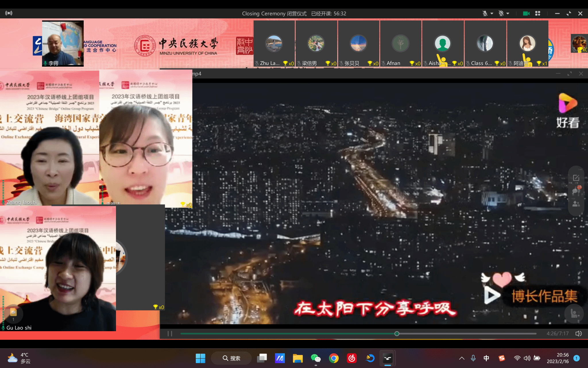Click the video progress slider handle
588x368 pixels.
tap(397, 333)
